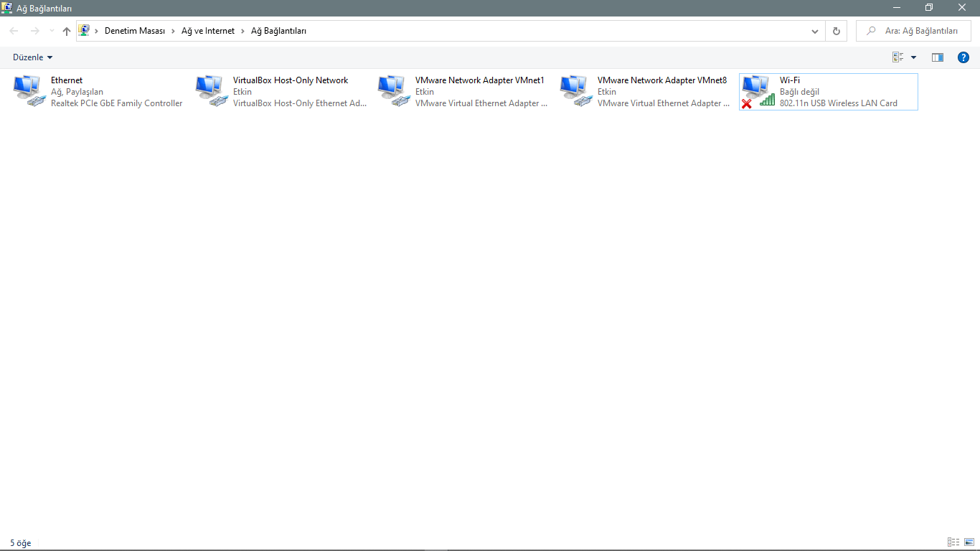Go forward with the forward arrow

pos(34,31)
